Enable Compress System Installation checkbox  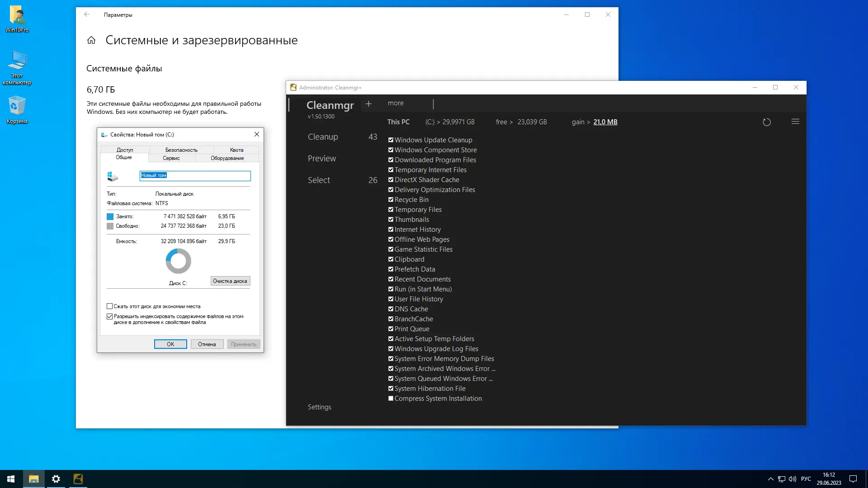tap(391, 399)
